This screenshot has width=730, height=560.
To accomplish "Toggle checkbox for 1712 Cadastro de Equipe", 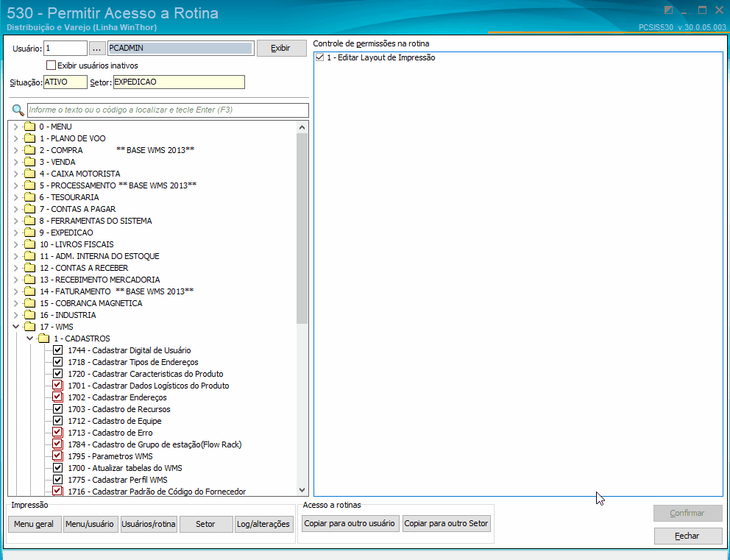I will click(57, 421).
